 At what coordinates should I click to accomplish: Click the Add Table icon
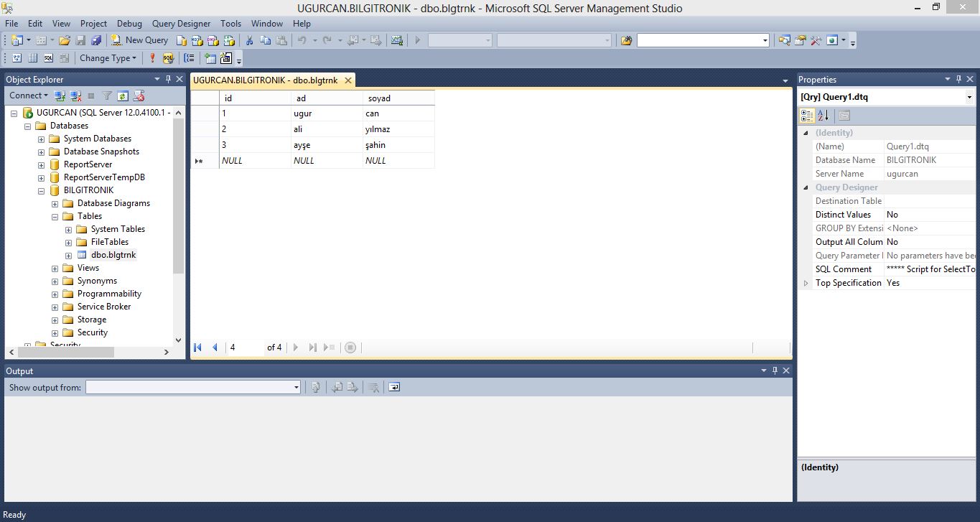210,58
